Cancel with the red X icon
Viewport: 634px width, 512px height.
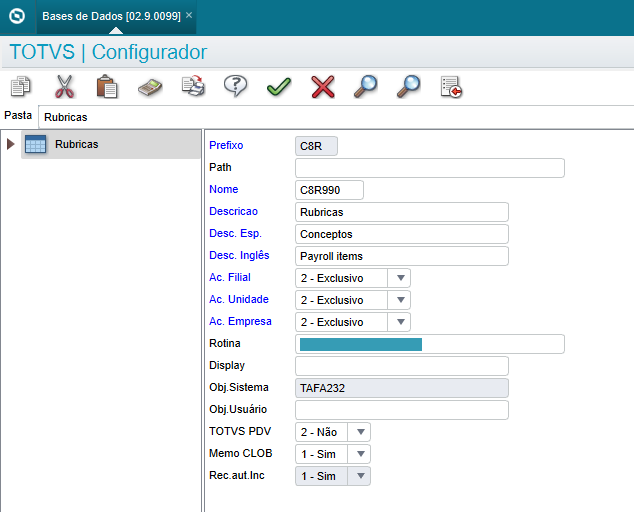coord(323,87)
